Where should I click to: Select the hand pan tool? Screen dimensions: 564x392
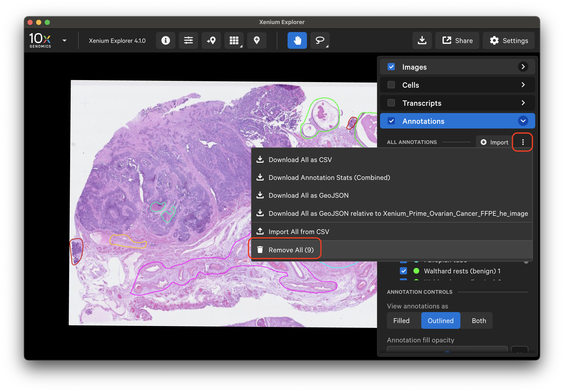pos(297,40)
